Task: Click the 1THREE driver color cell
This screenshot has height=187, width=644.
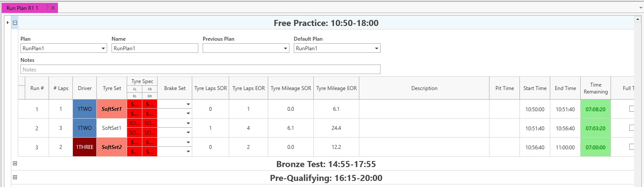Action: point(85,147)
